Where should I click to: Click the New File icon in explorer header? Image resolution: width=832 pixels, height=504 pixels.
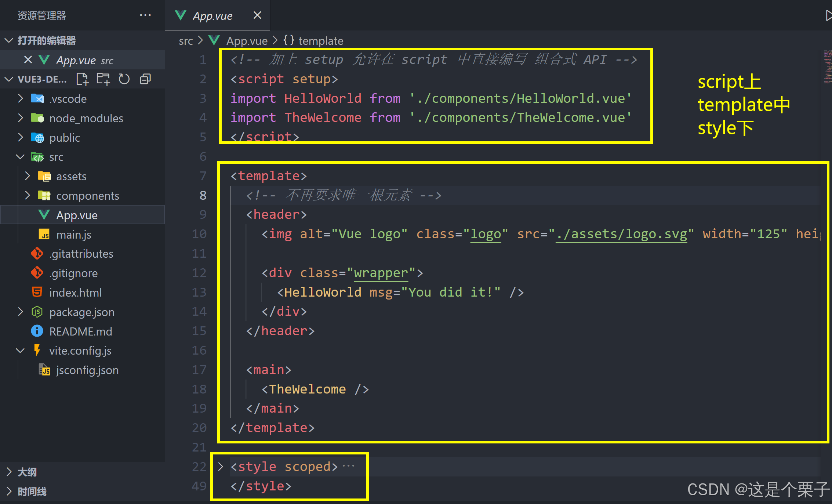tap(83, 79)
